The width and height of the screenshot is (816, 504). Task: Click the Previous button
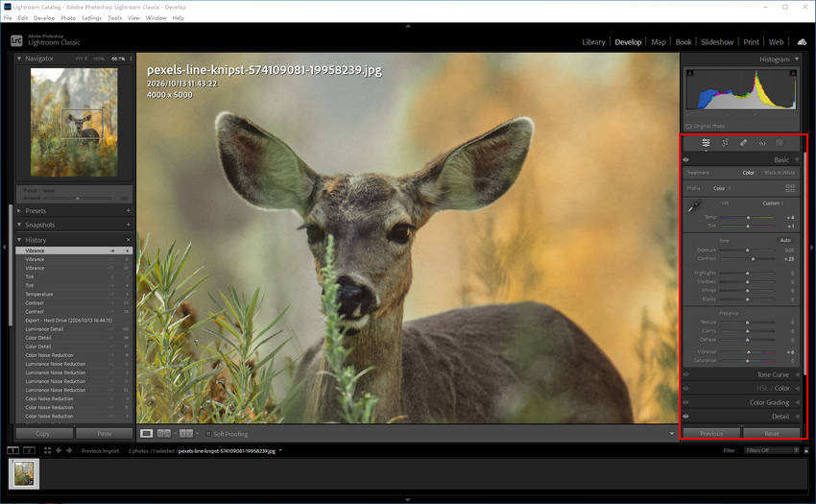710,433
